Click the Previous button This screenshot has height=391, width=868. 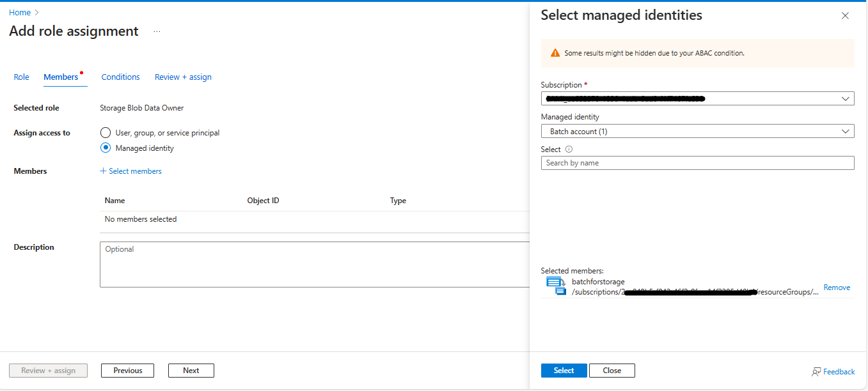point(127,370)
